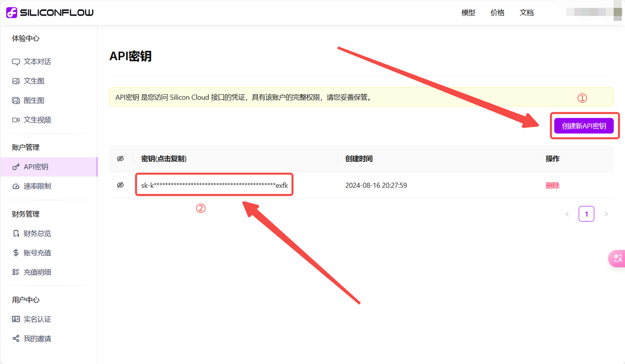Click the yellow API密钥 notice banner

pos(361,97)
